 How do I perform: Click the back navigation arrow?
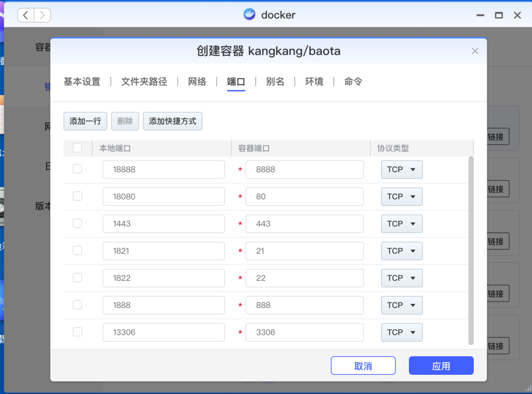pyautogui.click(x=26, y=15)
